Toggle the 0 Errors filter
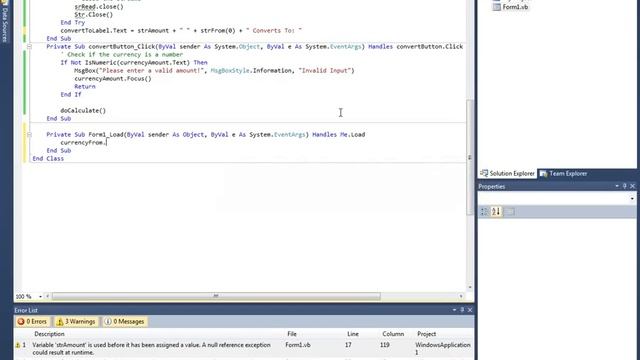Screen dimensions: 640x360 [32, 322]
